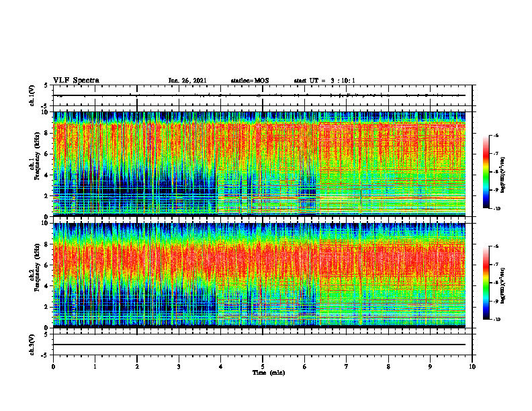The height and width of the screenshot is (411, 532).
Task: Click the ch.1 color bar units label log(PSD)
Action: (x=502, y=175)
